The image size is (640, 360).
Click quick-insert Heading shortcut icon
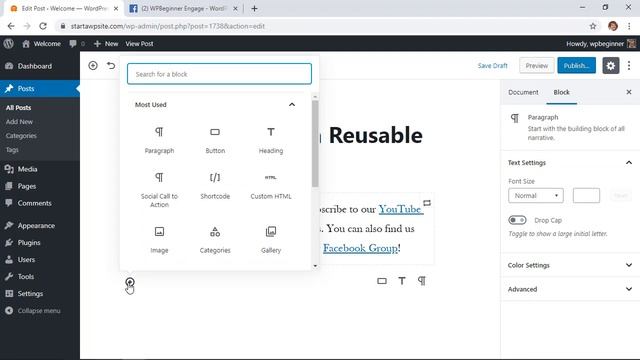pyautogui.click(x=402, y=281)
